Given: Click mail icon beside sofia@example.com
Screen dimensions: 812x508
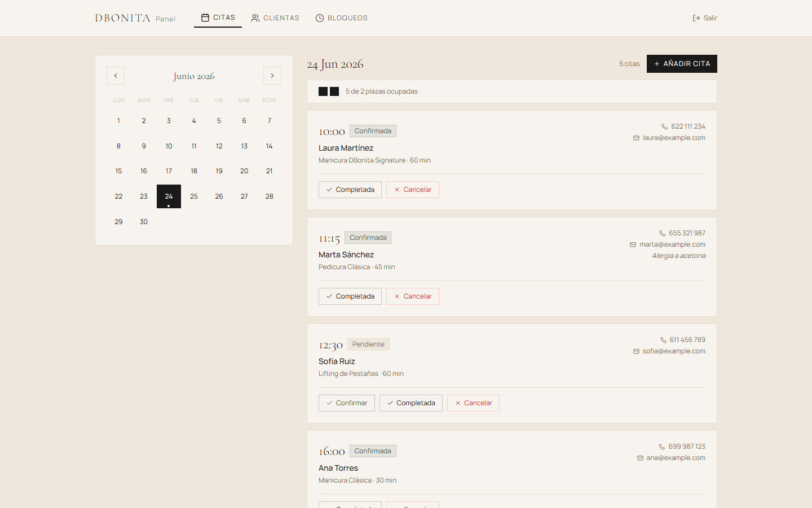Looking at the screenshot, I should point(636,351).
